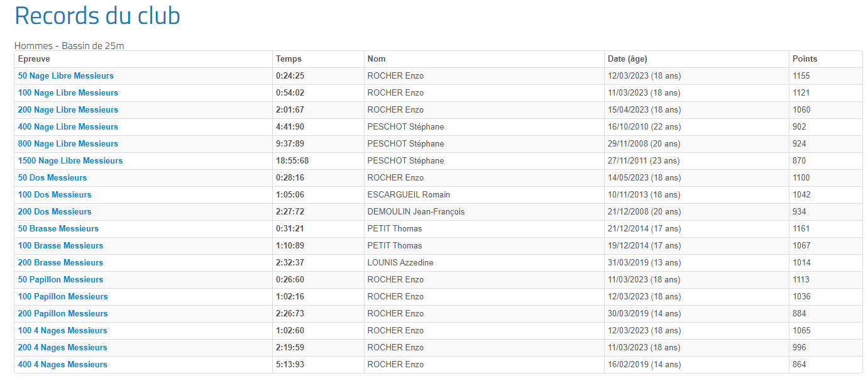Open 800 Nage Libre Messieurs event

[68, 144]
